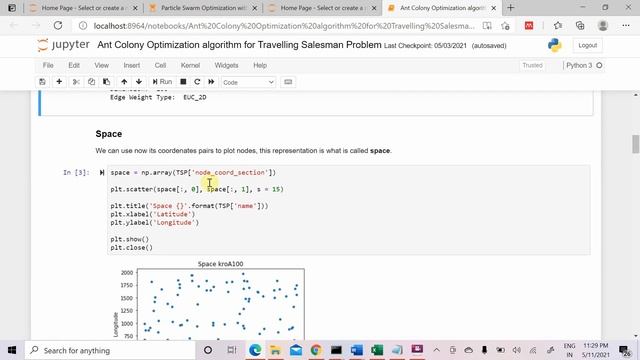Open the Windows Start menu
The image size is (640, 360).
(12, 350)
